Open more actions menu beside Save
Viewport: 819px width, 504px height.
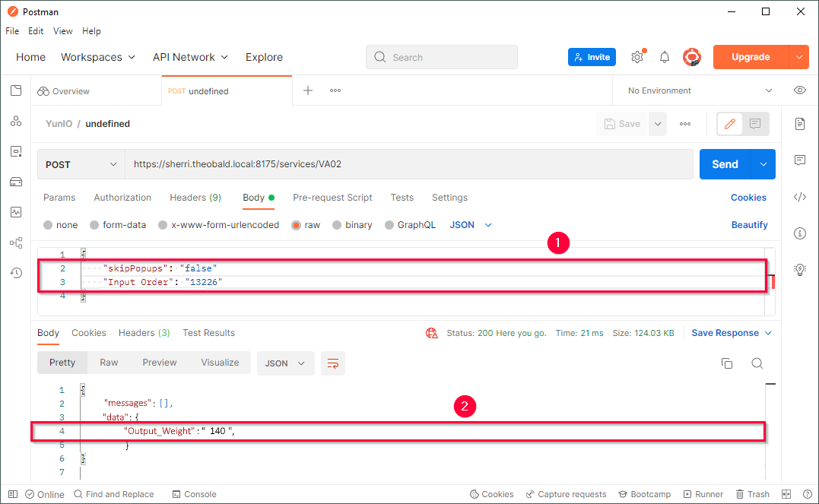pyautogui.click(x=684, y=124)
